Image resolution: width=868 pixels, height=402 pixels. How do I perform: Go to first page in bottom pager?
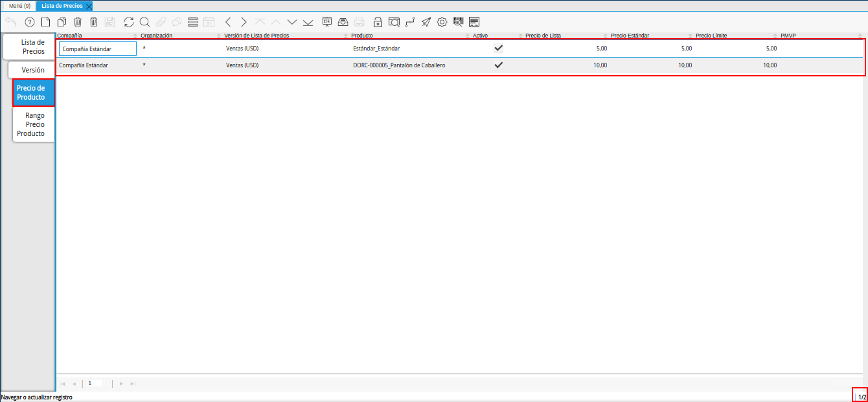[x=63, y=384]
